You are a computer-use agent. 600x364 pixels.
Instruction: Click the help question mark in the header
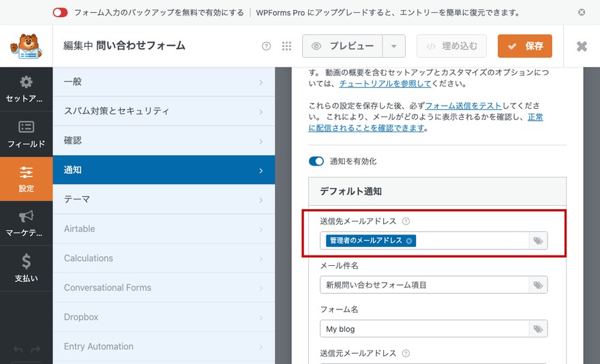tap(267, 46)
